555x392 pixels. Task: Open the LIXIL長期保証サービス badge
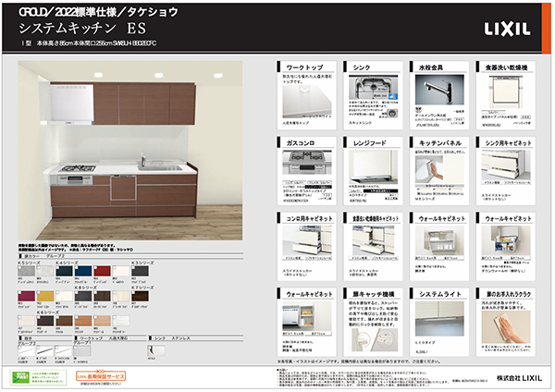click(101, 376)
